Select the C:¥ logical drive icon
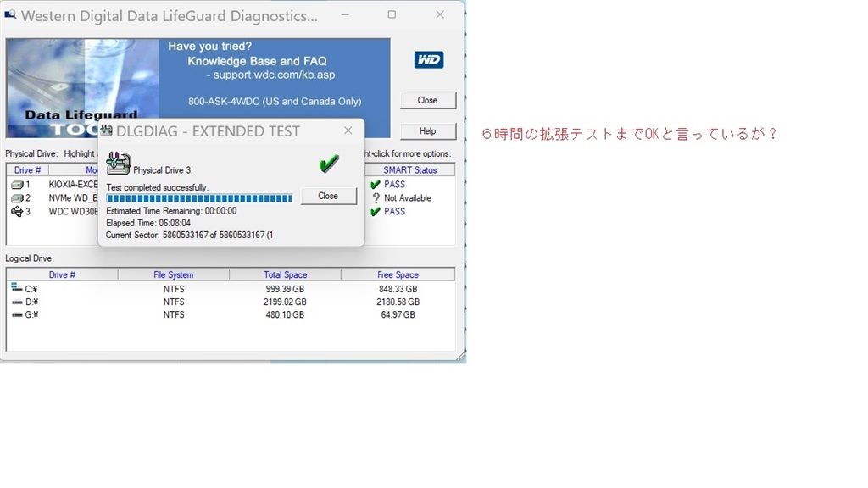The width and height of the screenshot is (868, 488). (17, 287)
